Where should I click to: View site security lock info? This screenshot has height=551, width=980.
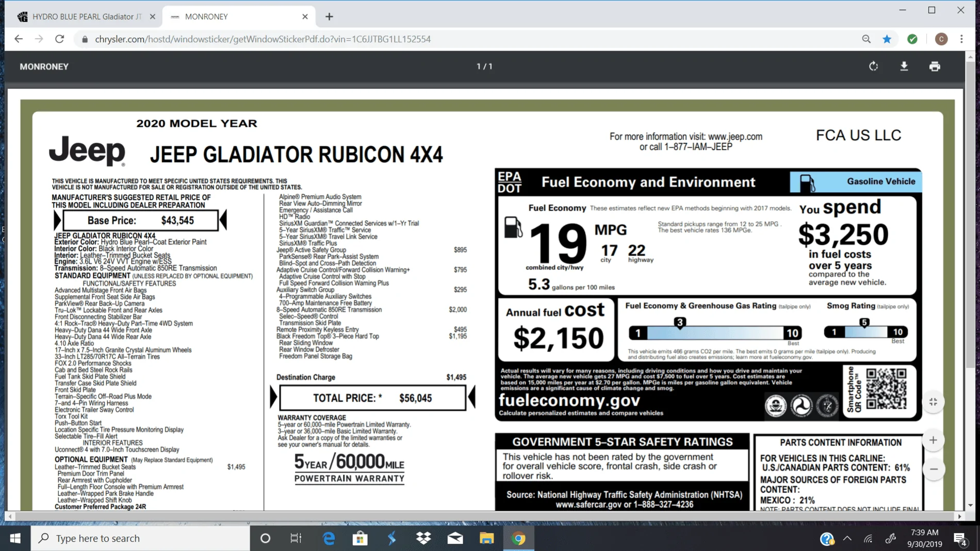tap(85, 39)
